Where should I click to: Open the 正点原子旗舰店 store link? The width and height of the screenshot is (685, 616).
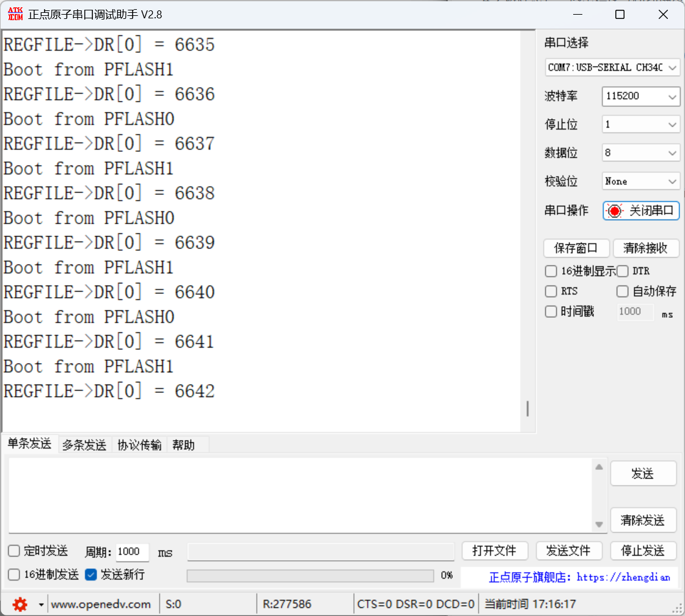[x=579, y=577]
